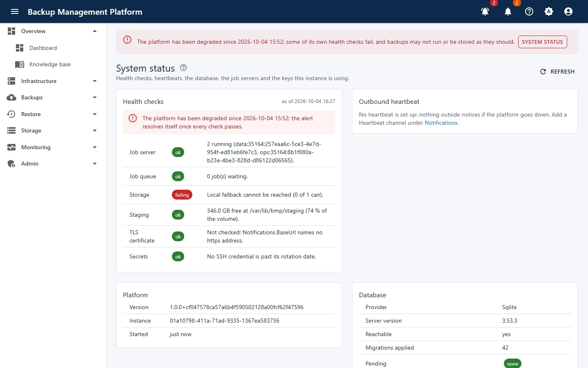Viewport: 588px width, 368px height.
Task: Click the platform version value 1.0.0+cf047578...
Action: pos(237,307)
